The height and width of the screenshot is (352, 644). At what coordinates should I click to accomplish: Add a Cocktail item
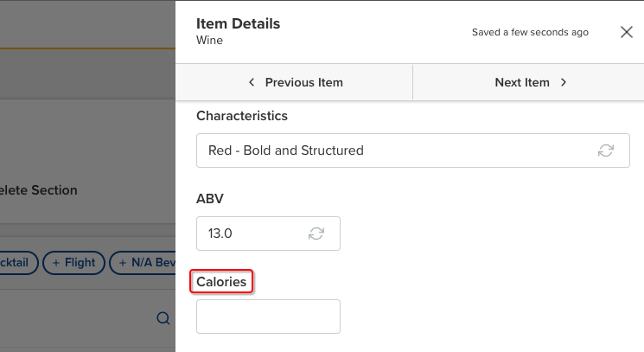pos(17,263)
